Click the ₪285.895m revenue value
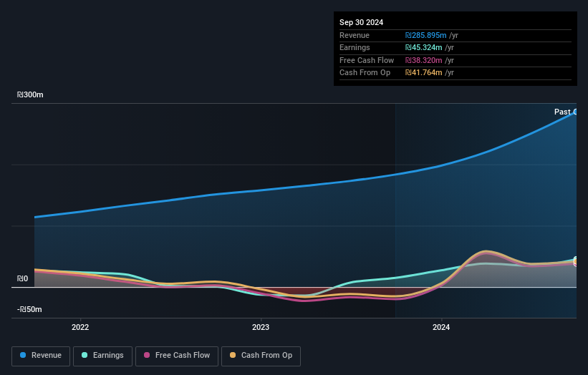 [x=425, y=35]
